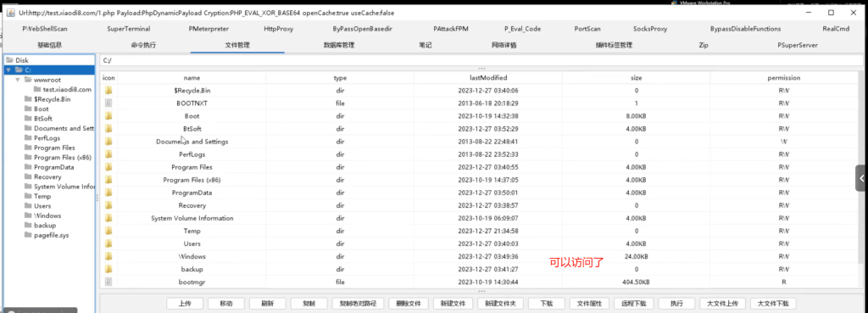Switch to the 笔记 tab
This screenshot has height=313, width=868.
[x=426, y=46]
